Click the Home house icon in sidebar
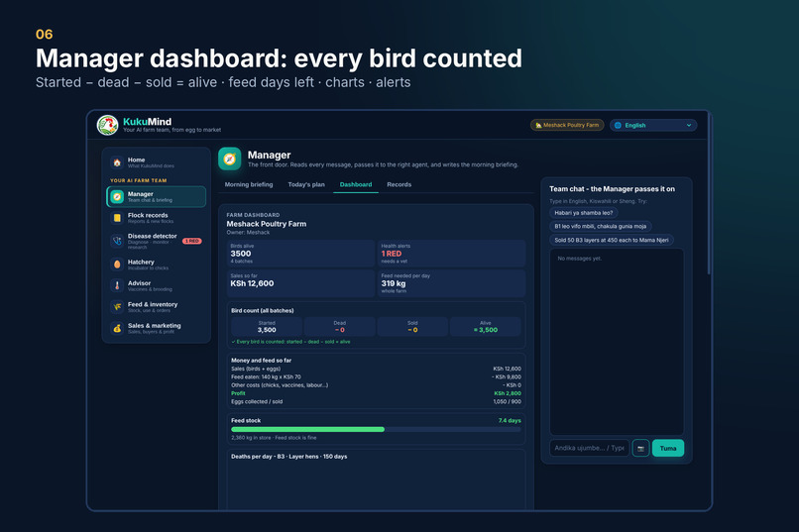The image size is (799, 532). coord(117,162)
